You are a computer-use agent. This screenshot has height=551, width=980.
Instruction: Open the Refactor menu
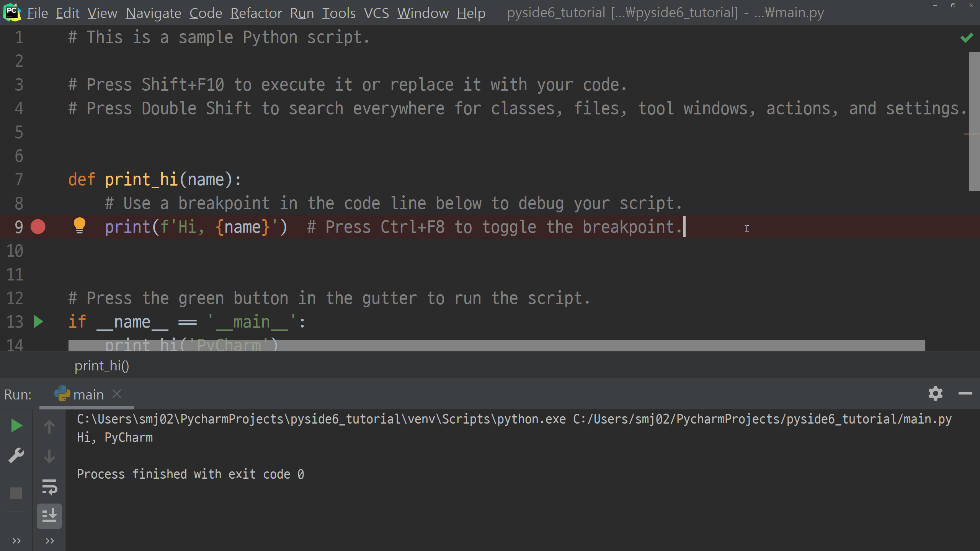[256, 13]
